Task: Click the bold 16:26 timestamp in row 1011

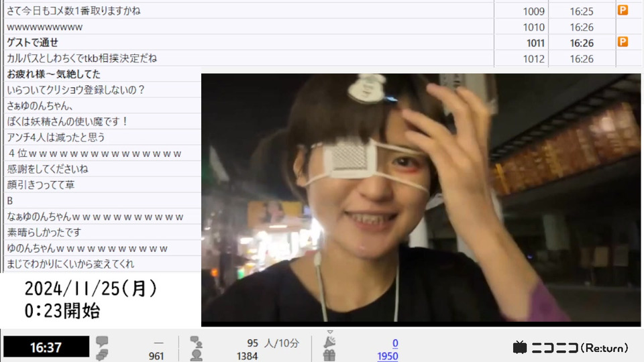Action: pyautogui.click(x=582, y=43)
